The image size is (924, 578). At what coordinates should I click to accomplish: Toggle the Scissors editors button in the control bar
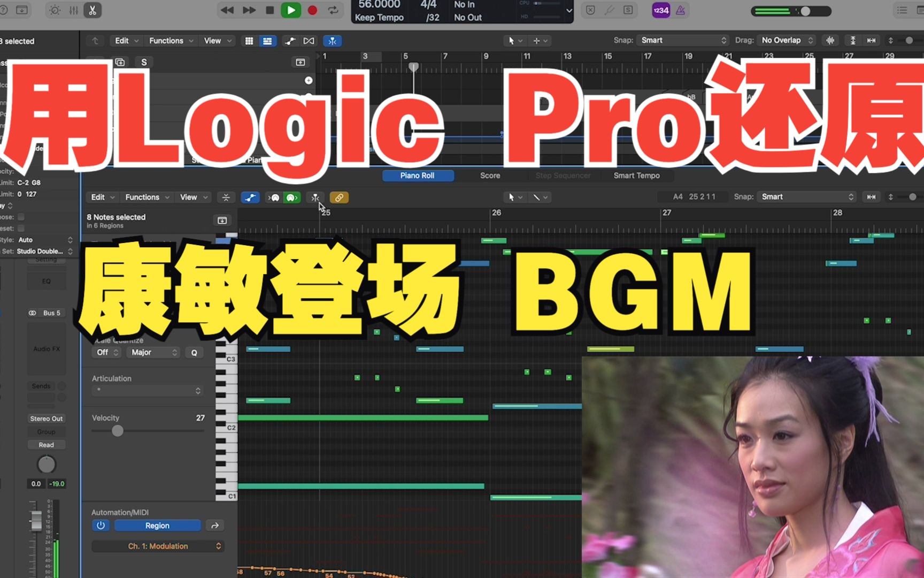(93, 10)
